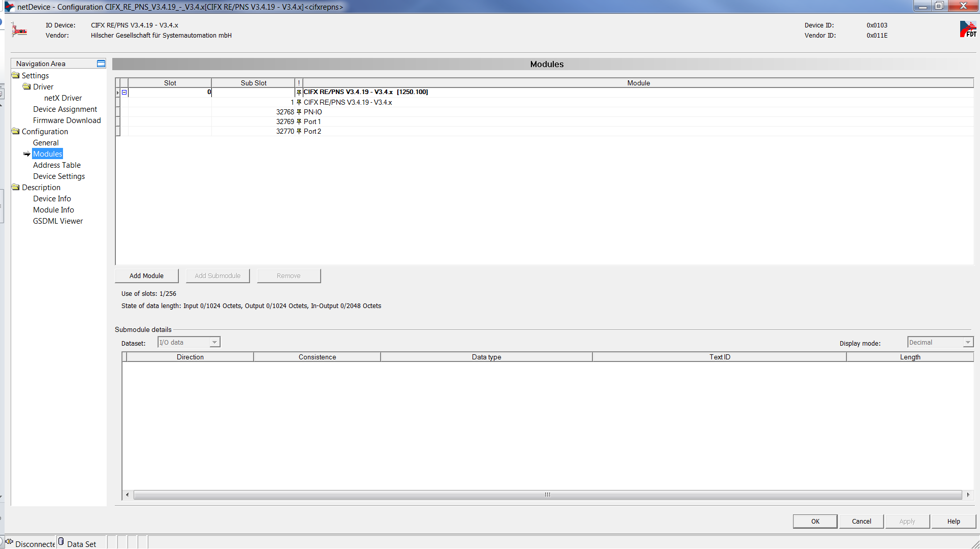Image resolution: width=980 pixels, height=549 pixels.
Task: Click the FDT logo icon
Action: [968, 29]
